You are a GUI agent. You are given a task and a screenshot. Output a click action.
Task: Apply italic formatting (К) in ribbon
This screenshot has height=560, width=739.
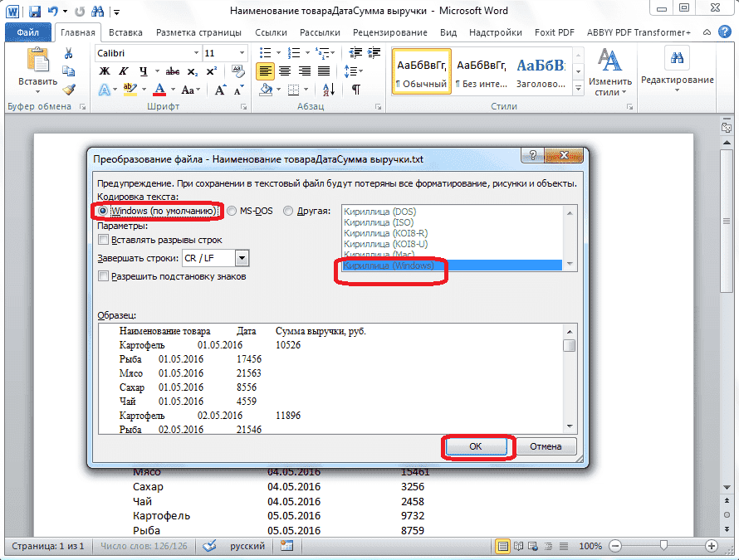(124, 71)
